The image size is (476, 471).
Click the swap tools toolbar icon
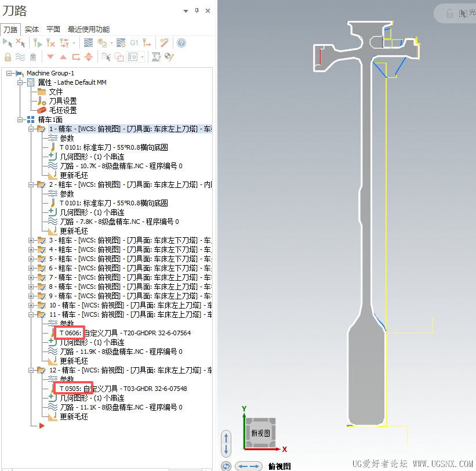coord(64,43)
